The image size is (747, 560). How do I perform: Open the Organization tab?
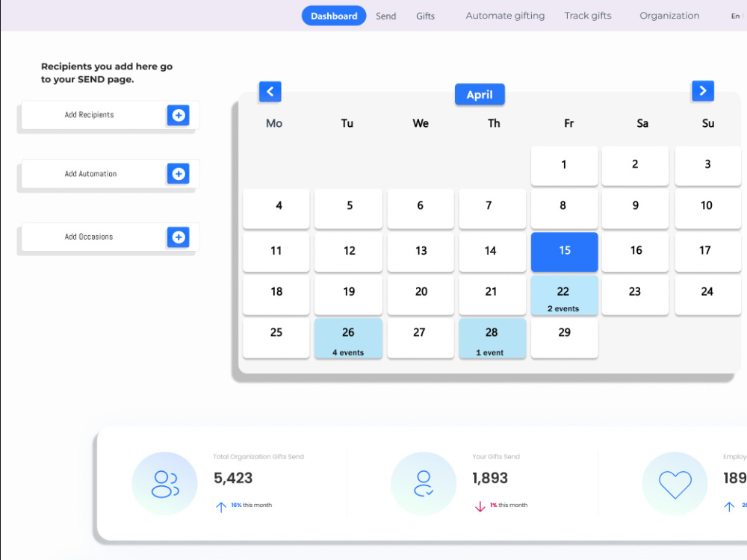tap(669, 16)
